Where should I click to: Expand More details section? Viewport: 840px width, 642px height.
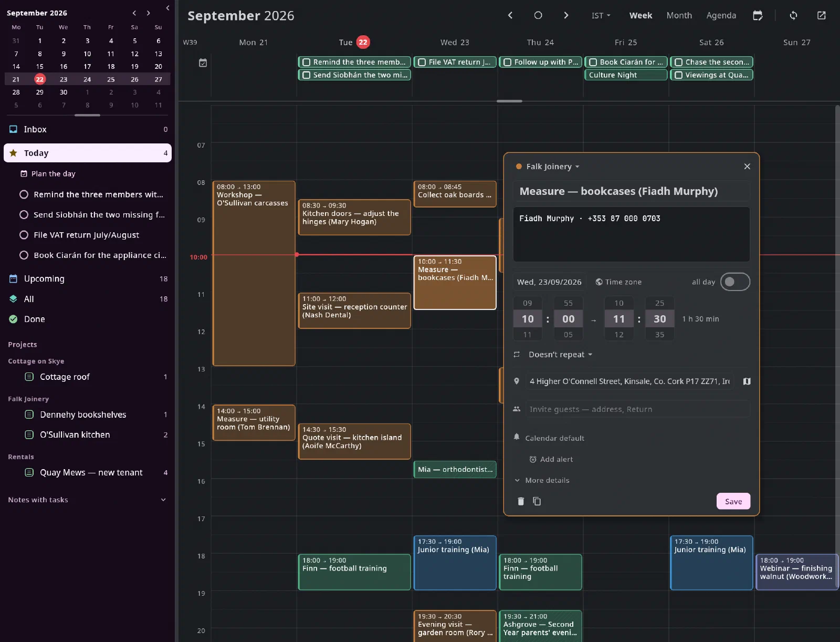542,480
